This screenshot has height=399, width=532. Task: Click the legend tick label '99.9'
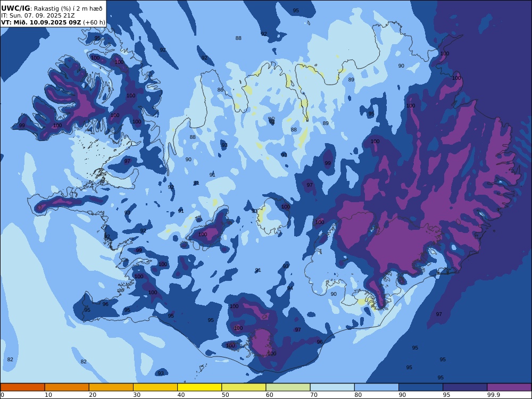(x=494, y=395)
